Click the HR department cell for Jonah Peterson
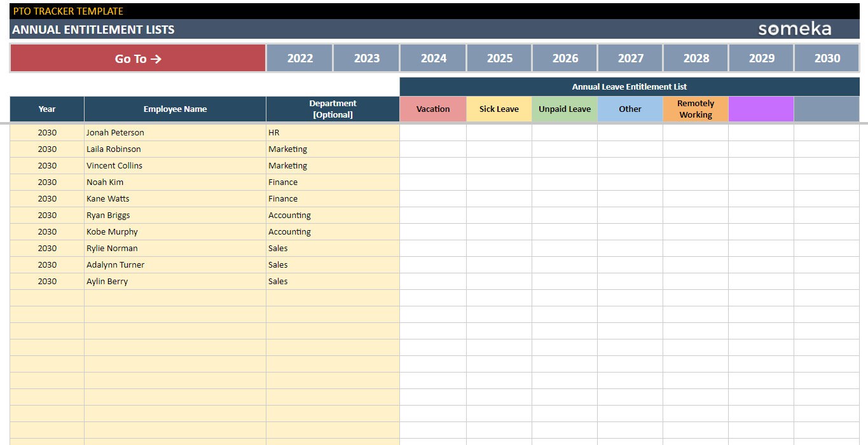This screenshot has height=445, width=868. (x=333, y=132)
